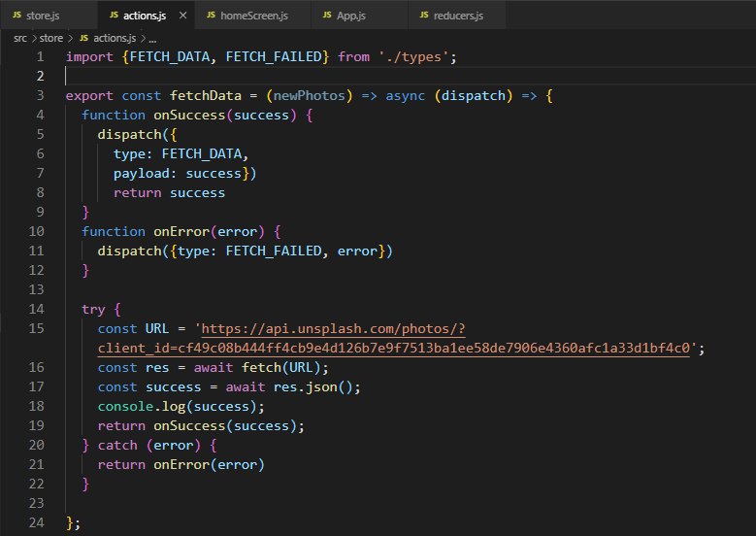Click the import keyword on line 1
This screenshot has width=756, height=536.
tap(89, 57)
